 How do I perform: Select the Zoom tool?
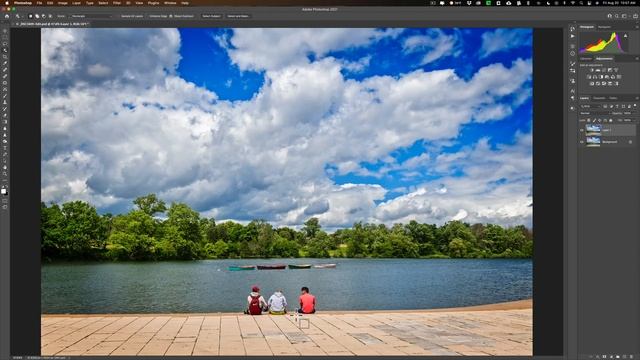(6, 174)
